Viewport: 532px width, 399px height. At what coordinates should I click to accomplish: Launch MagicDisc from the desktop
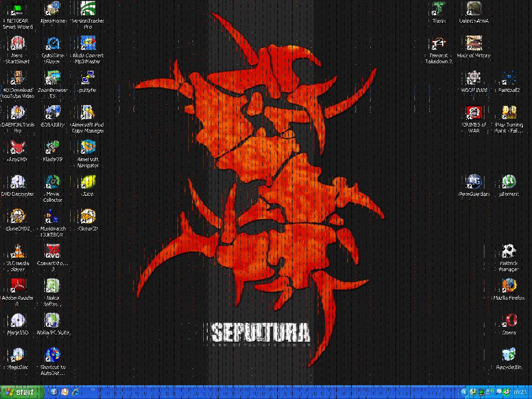pos(17,359)
